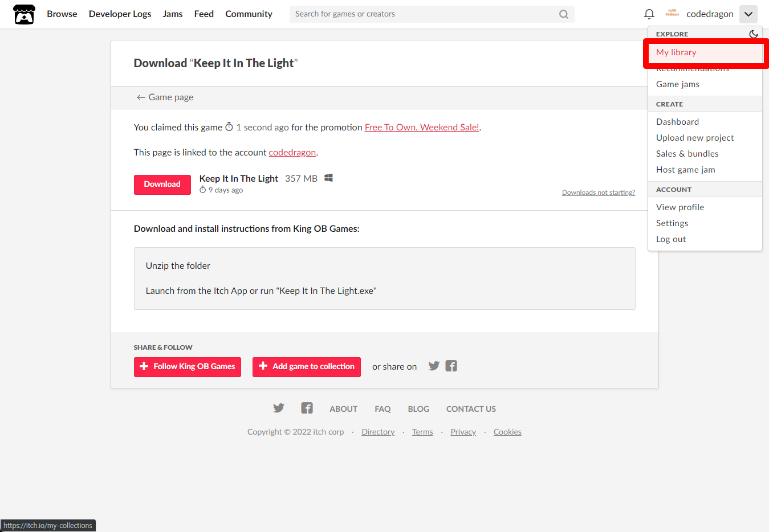The height and width of the screenshot is (532, 769).
Task: Open the Community page
Action: click(249, 14)
